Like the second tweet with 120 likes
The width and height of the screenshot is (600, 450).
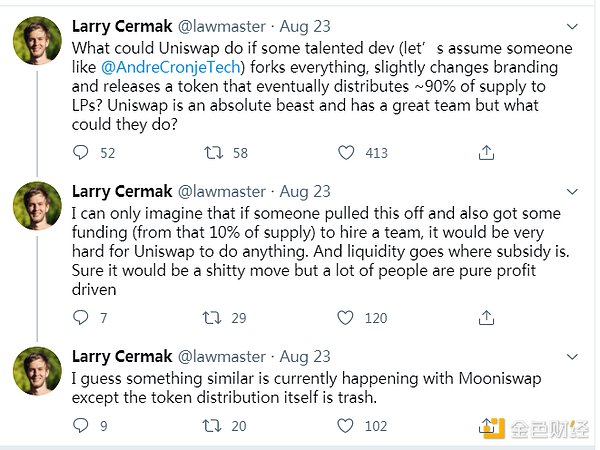(x=346, y=318)
